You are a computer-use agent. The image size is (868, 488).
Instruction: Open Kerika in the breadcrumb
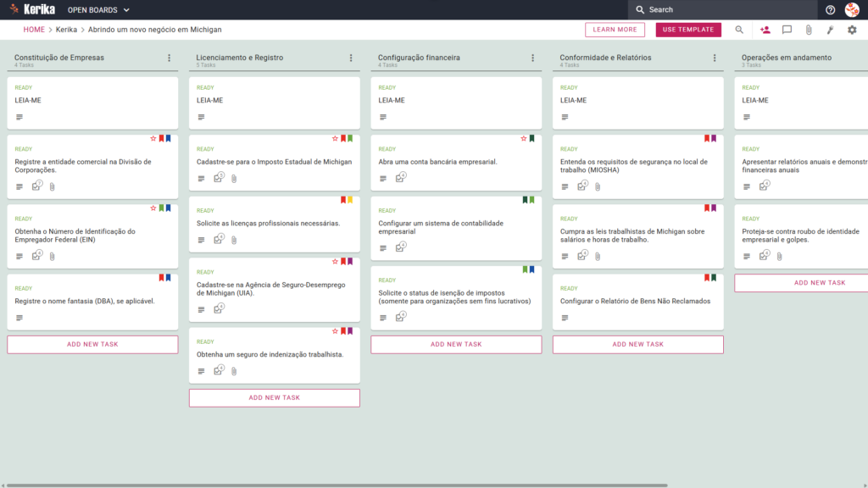click(66, 30)
